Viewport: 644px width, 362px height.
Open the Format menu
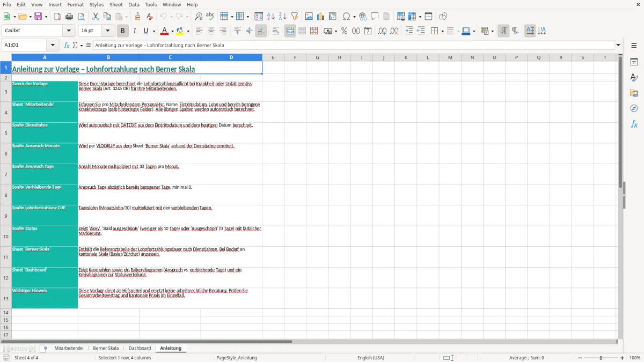point(75,4)
